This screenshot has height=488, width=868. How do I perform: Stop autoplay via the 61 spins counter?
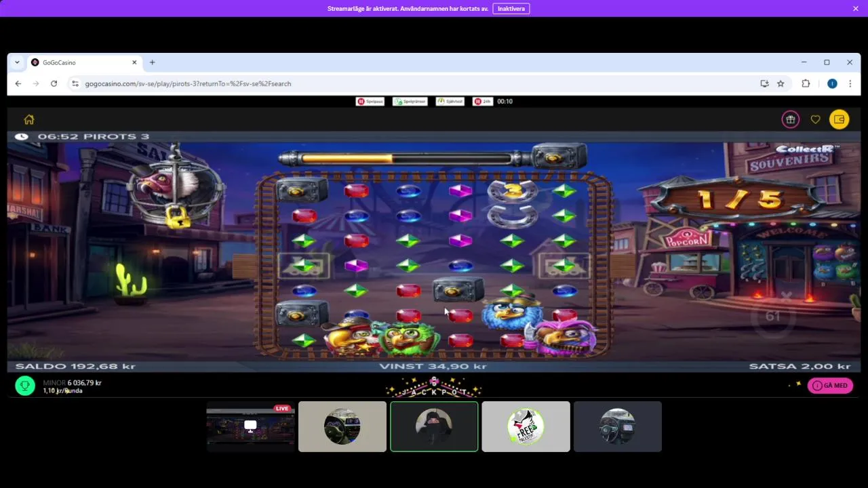[x=773, y=317]
